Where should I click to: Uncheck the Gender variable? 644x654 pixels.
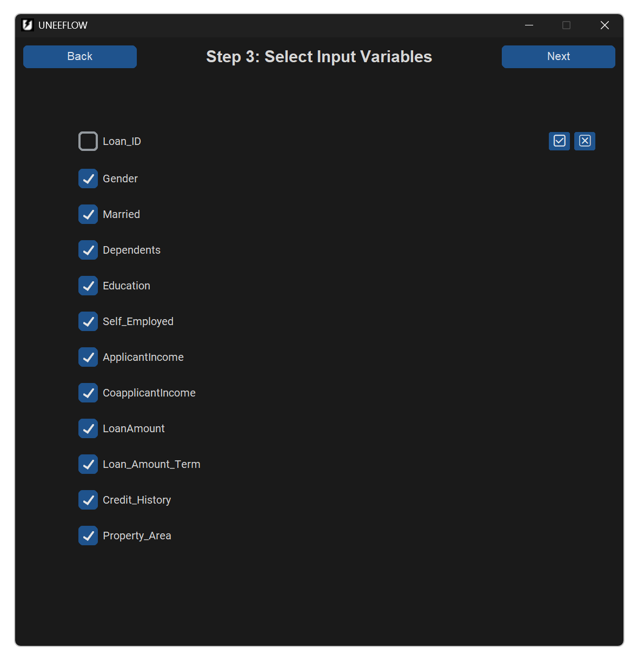tap(88, 179)
